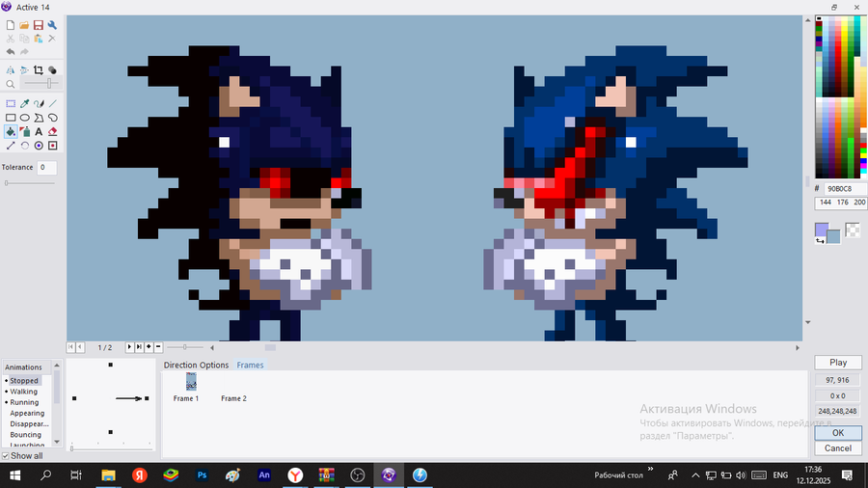Select the Walking animation
The width and height of the screenshot is (868, 488).
point(24,392)
